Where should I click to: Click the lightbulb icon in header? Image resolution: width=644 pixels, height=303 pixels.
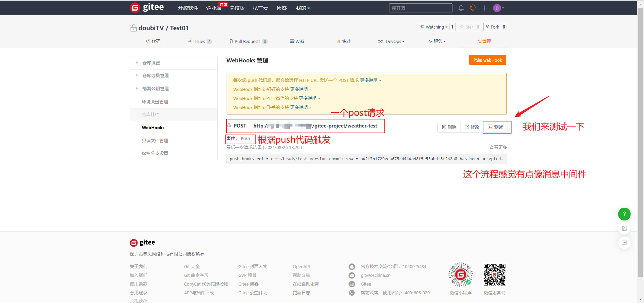(473, 8)
